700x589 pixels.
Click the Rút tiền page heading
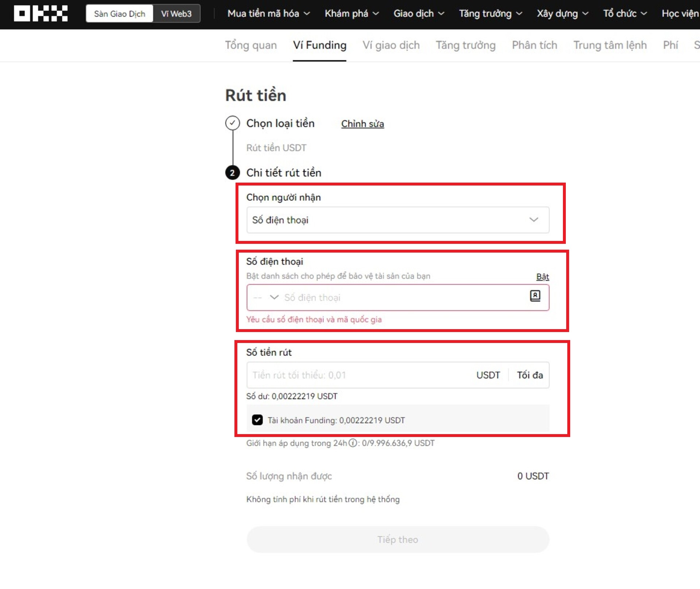click(256, 95)
